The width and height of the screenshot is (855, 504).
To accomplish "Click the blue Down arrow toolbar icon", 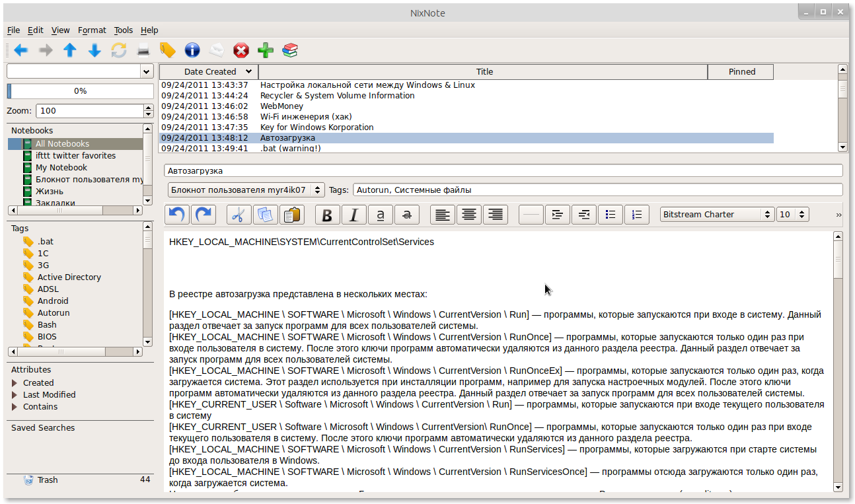I will 94,50.
